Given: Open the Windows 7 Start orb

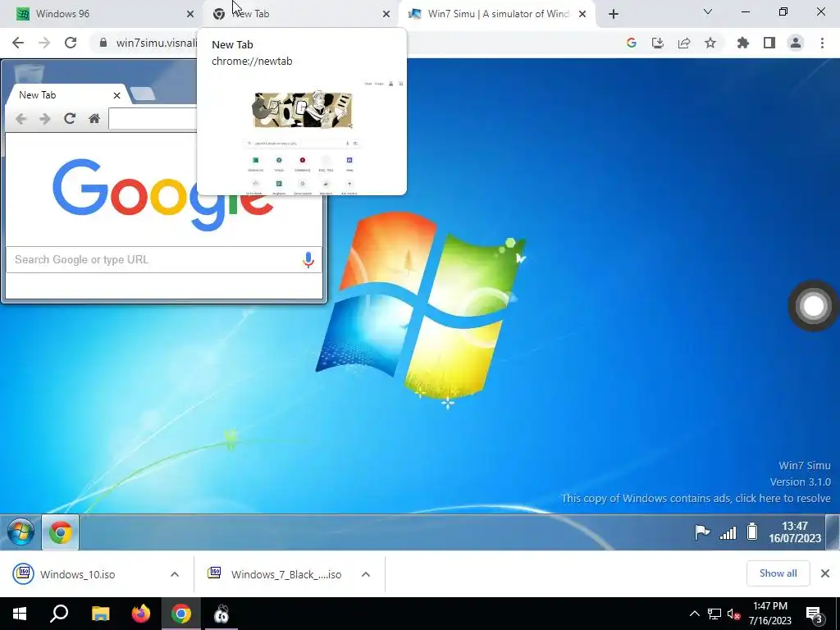Looking at the screenshot, I should (x=21, y=532).
